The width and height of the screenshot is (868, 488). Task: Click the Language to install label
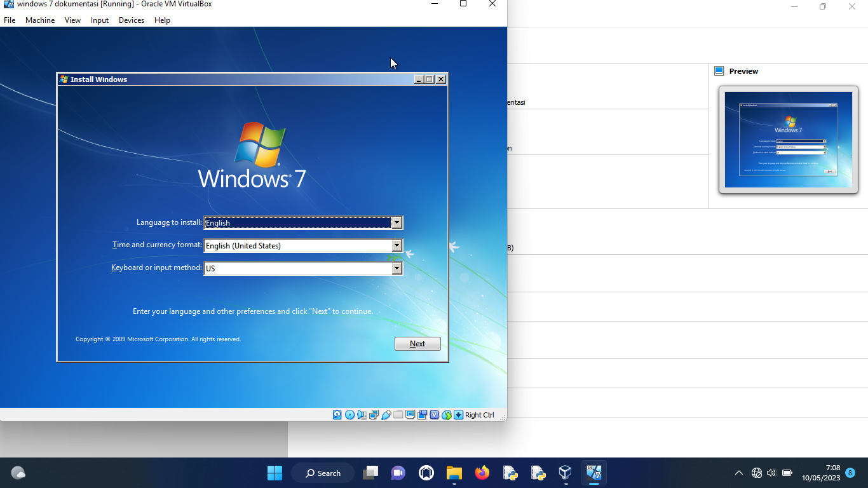coord(169,222)
